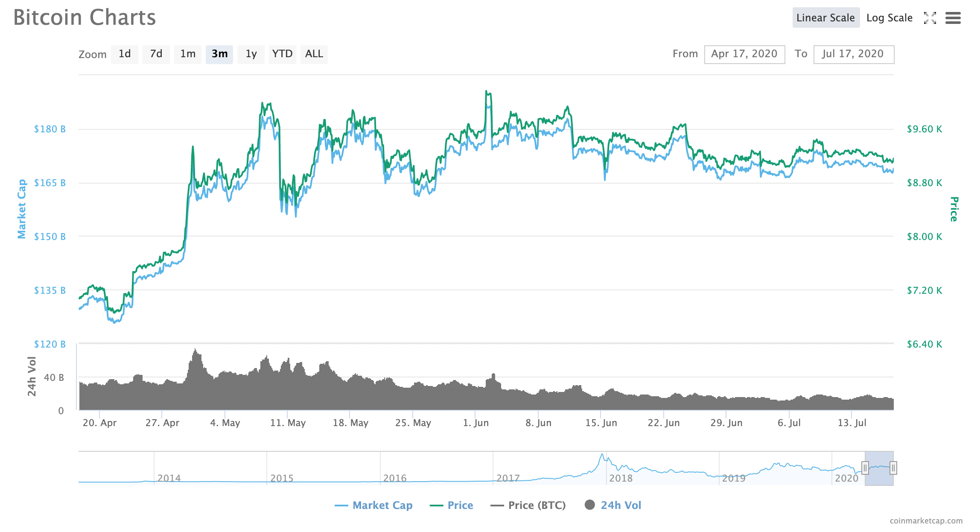Click the From date field
Screen dimensions: 980x532
pyautogui.click(x=744, y=54)
